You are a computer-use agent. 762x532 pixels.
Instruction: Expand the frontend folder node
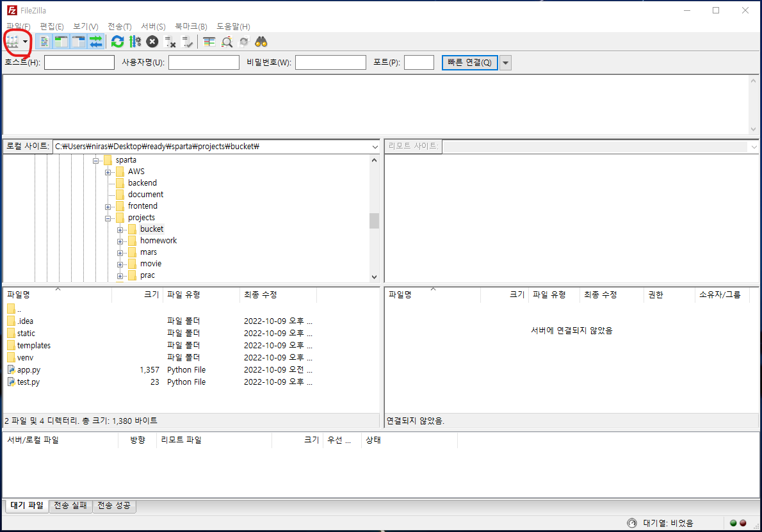pyautogui.click(x=108, y=207)
